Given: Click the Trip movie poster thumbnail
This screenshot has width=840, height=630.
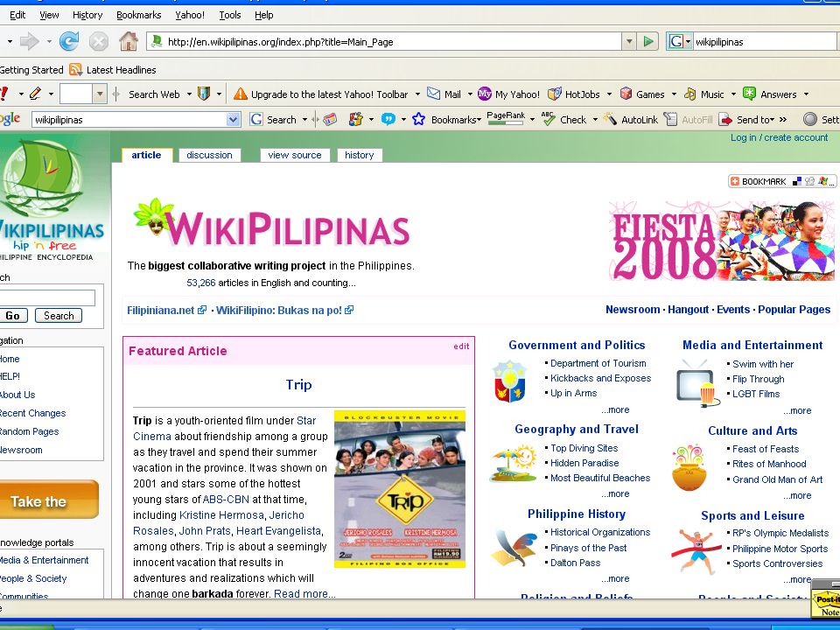Looking at the screenshot, I should (x=400, y=489).
